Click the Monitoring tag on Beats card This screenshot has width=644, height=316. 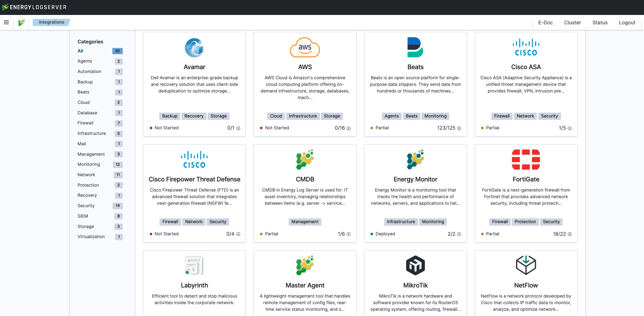click(435, 116)
